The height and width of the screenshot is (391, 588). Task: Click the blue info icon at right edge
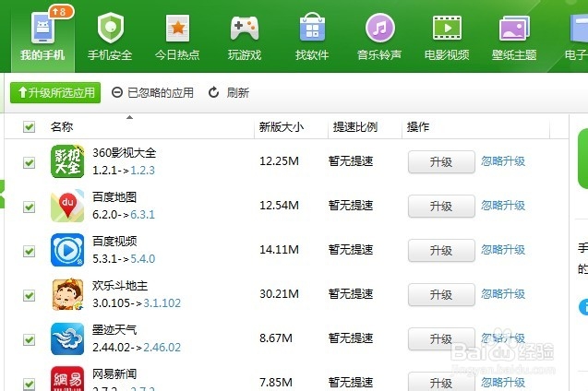coord(584,307)
